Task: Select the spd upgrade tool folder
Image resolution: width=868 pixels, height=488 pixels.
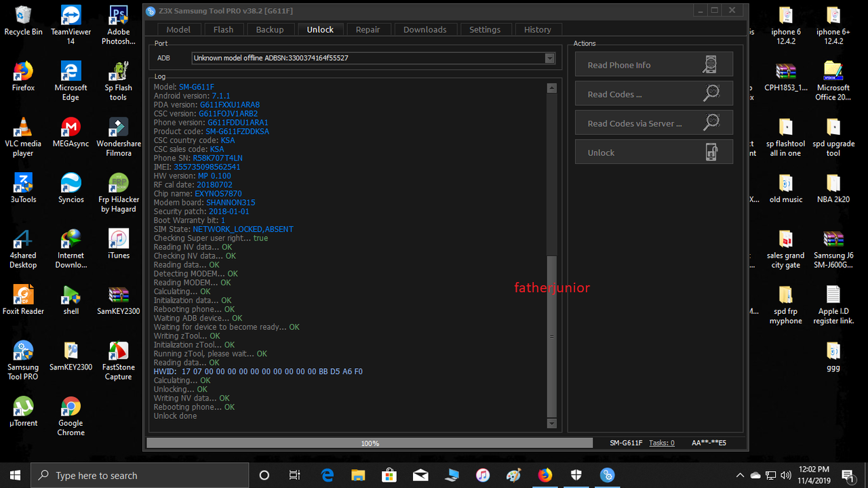Action: [833, 138]
